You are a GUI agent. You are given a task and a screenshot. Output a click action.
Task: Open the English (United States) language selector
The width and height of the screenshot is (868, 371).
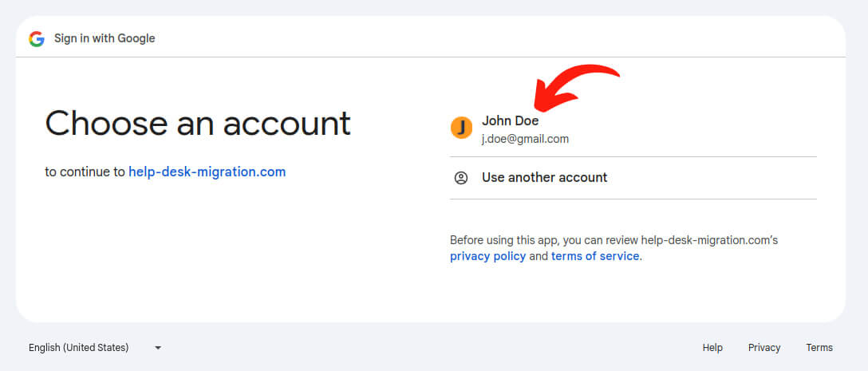coord(79,348)
